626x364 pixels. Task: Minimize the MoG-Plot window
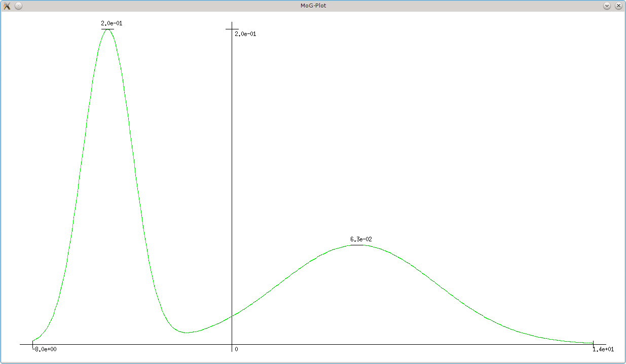click(607, 6)
